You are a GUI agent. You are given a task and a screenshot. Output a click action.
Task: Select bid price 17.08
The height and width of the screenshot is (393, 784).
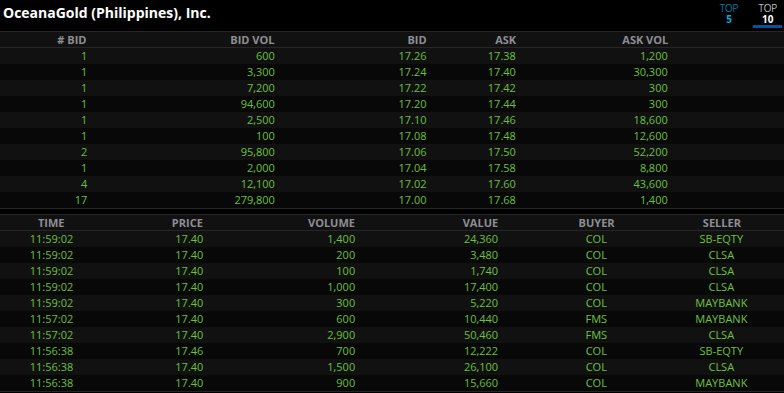click(x=412, y=136)
